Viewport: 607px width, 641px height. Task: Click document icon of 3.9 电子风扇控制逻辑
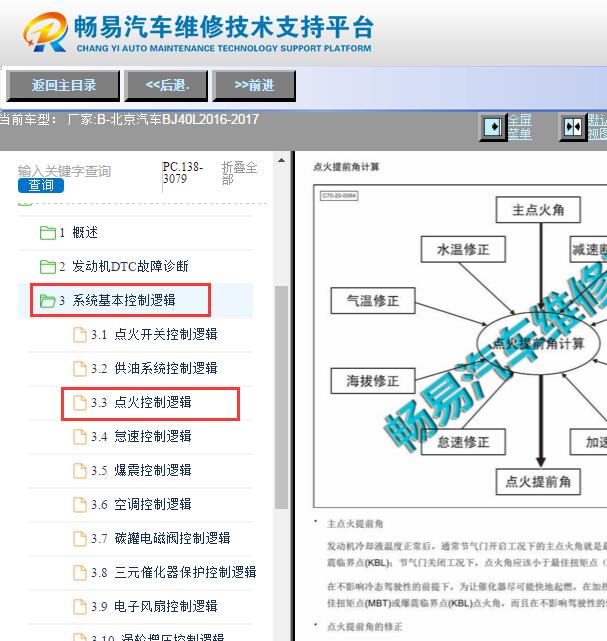pyautogui.click(x=80, y=606)
